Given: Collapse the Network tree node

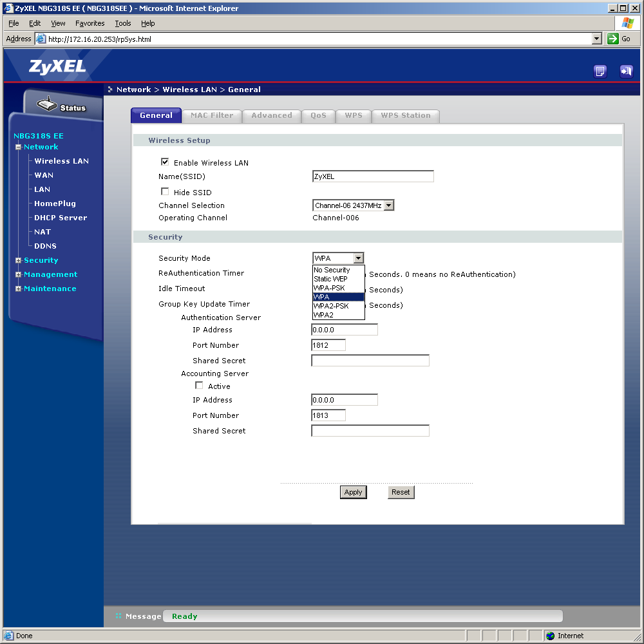Looking at the screenshot, I should coord(18,147).
